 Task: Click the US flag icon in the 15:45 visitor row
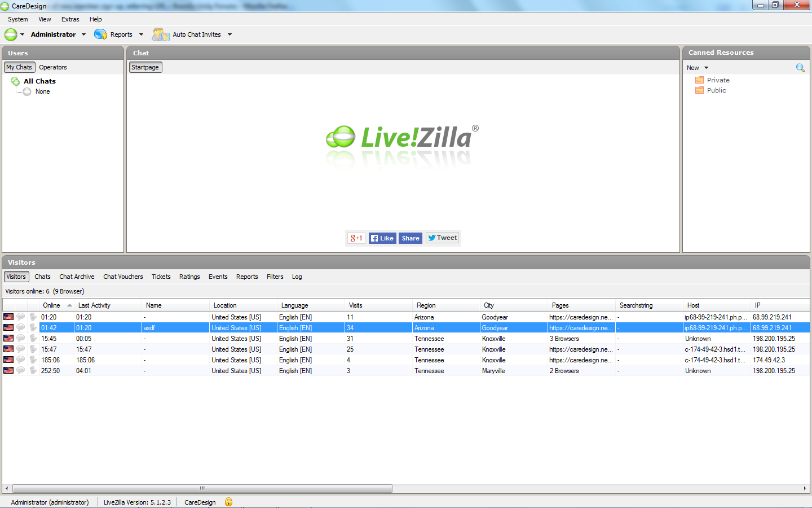tap(8, 338)
